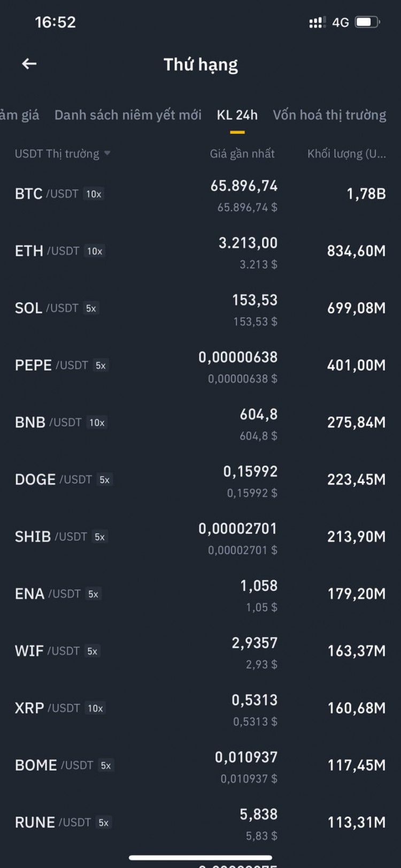Sort by Khối lượng column header
401x868 pixels.
click(x=346, y=153)
